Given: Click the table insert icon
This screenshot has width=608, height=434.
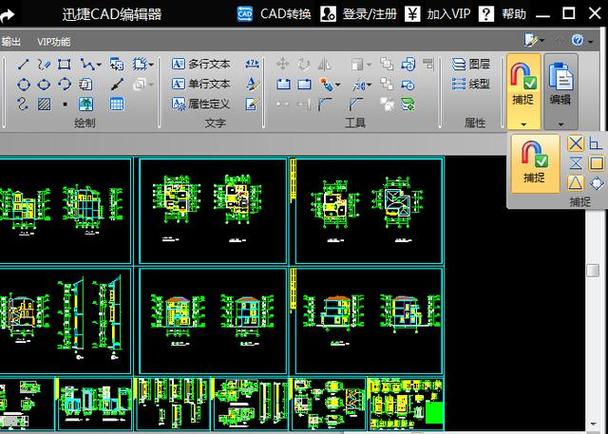Looking at the screenshot, I should tap(117, 103).
